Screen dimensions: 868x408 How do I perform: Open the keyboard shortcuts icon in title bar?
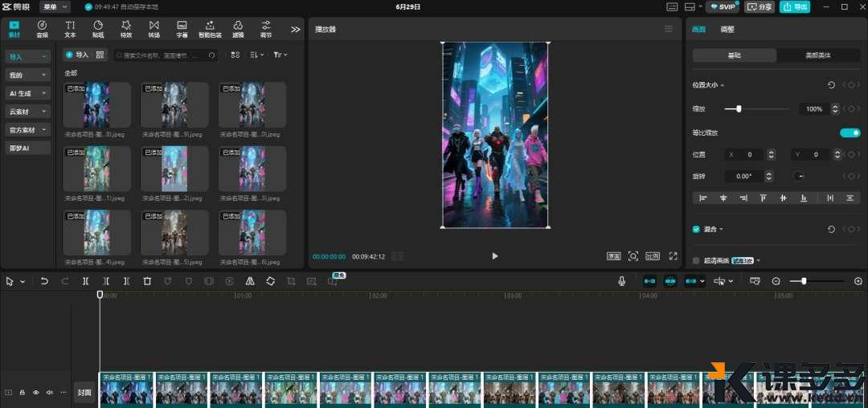(672, 6)
